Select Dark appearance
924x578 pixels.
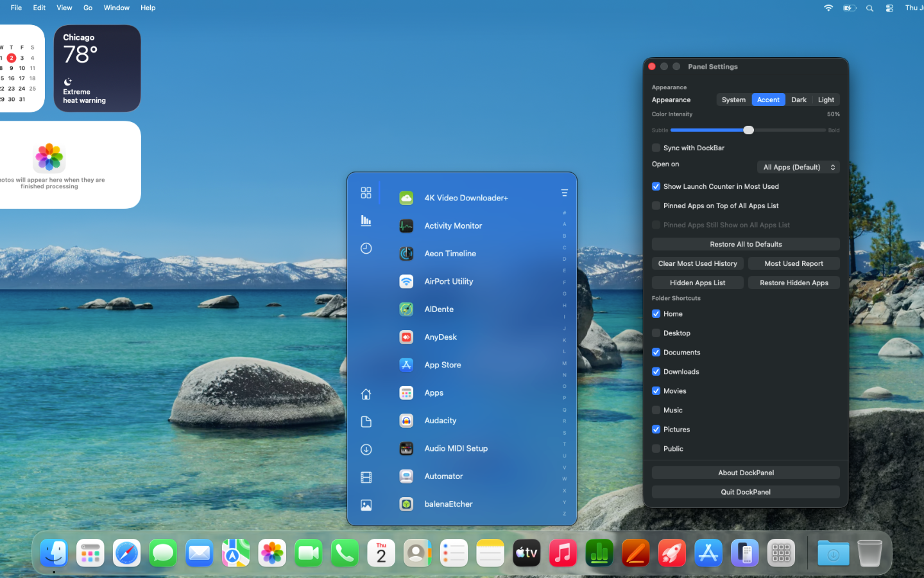tap(799, 100)
